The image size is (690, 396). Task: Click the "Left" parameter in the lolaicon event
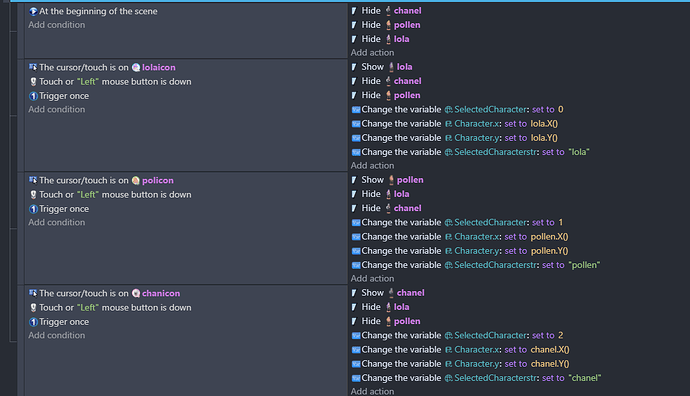[88, 82]
